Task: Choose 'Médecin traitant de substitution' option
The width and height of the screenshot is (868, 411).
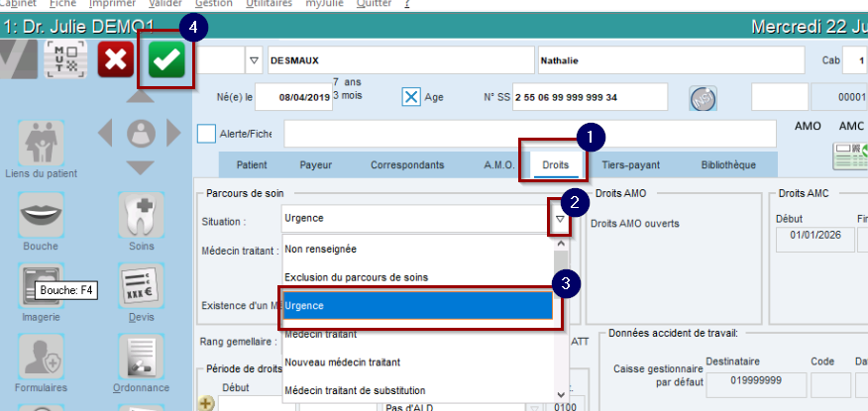Action: [x=418, y=390]
